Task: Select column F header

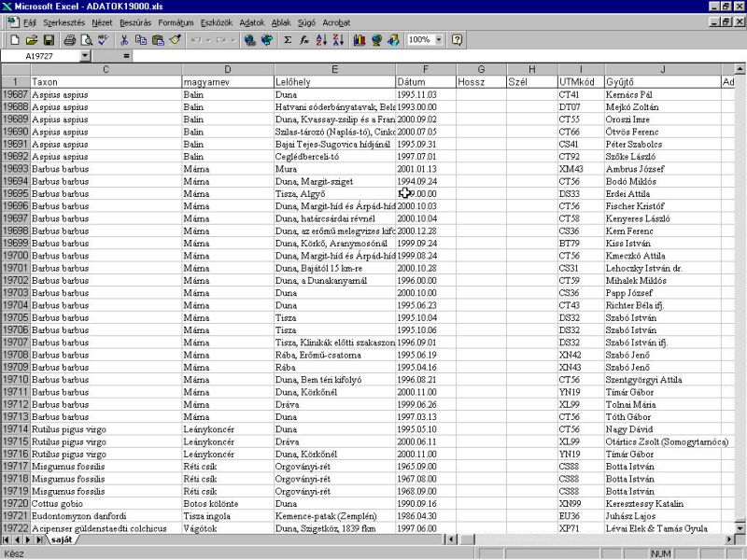Action: click(426, 69)
